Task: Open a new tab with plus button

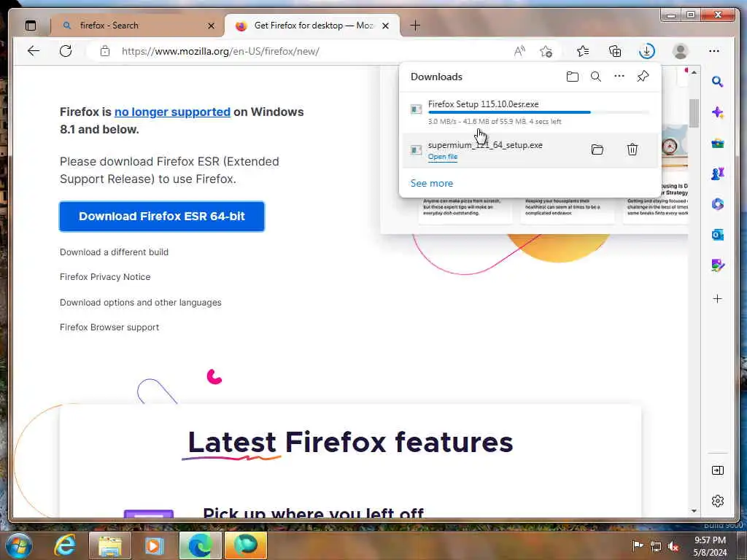Action: 415,26
